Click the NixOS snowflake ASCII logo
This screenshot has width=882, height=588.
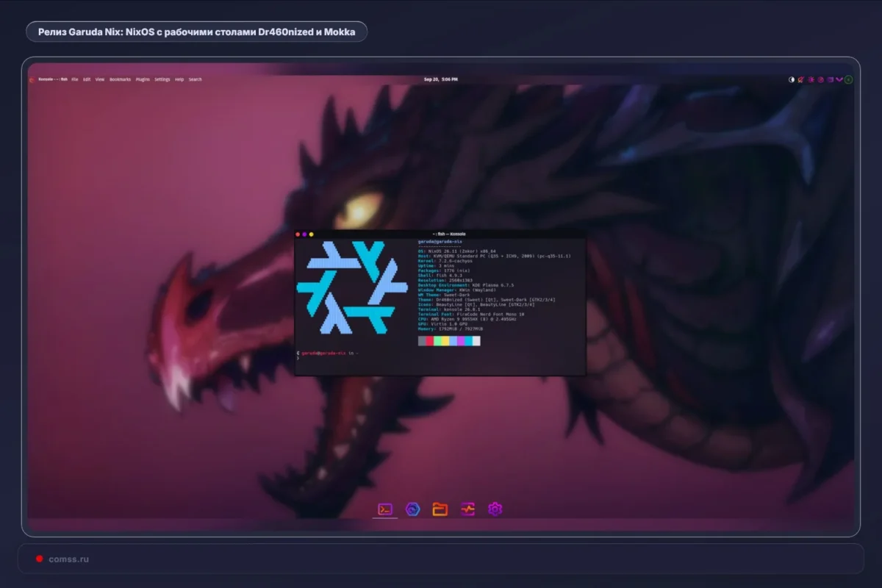tap(352, 287)
